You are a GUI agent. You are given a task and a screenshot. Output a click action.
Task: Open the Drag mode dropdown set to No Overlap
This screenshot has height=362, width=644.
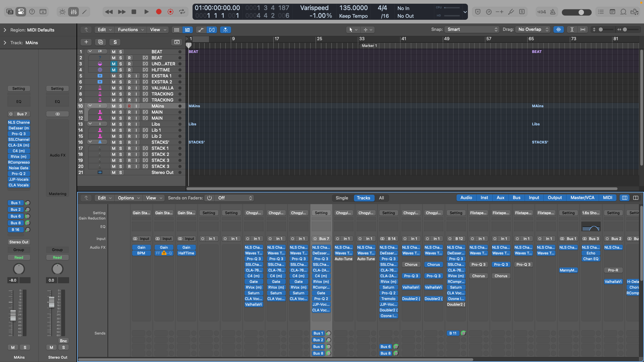(533, 29)
